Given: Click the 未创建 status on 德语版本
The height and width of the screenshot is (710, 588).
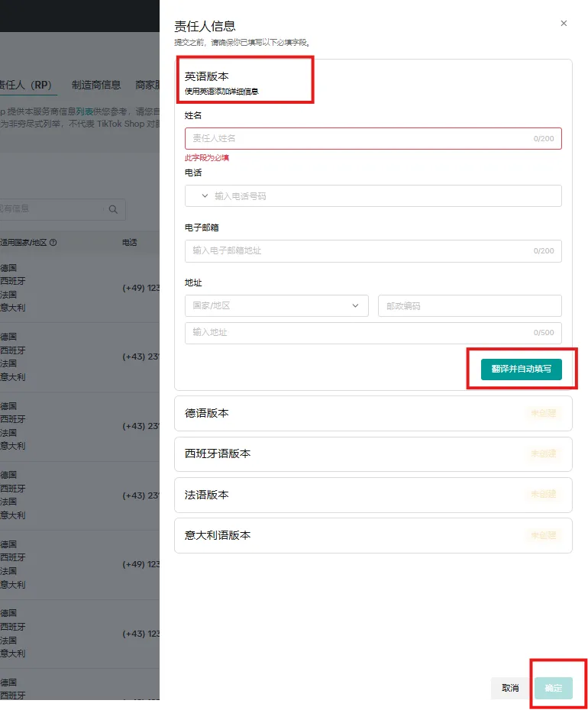Looking at the screenshot, I should tap(544, 413).
